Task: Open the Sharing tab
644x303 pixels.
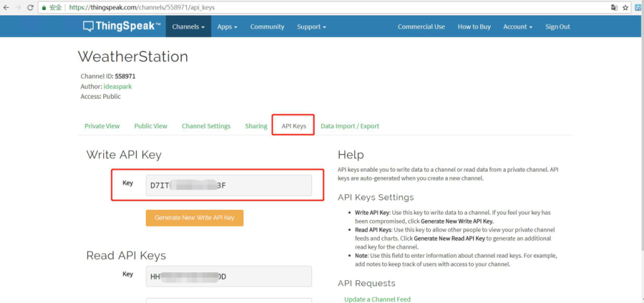Action: (x=256, y=126)
